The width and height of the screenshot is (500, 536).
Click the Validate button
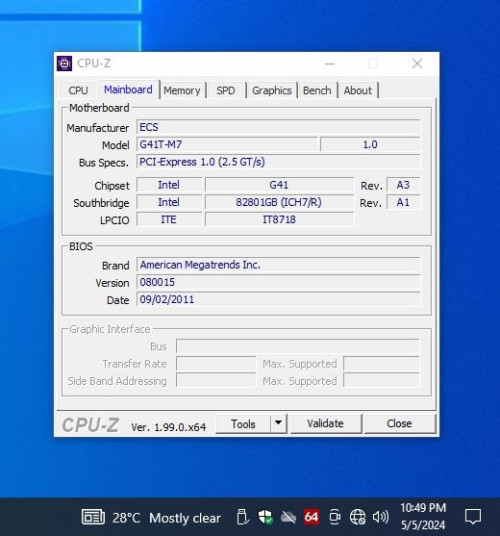pyautogui.click(x=325, y=424)
